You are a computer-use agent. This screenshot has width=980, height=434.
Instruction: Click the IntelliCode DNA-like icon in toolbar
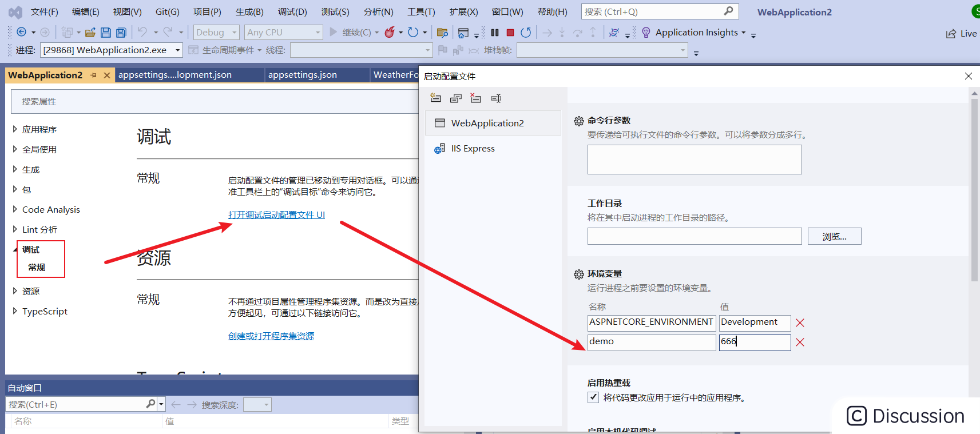[614, 33]
